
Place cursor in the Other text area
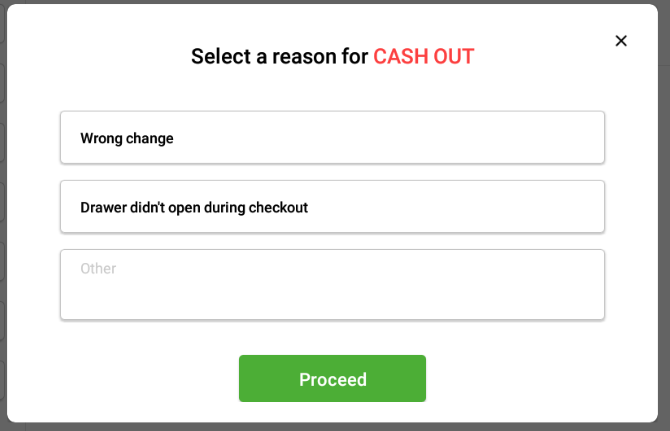pyautogui.click(x=332, y=285)
